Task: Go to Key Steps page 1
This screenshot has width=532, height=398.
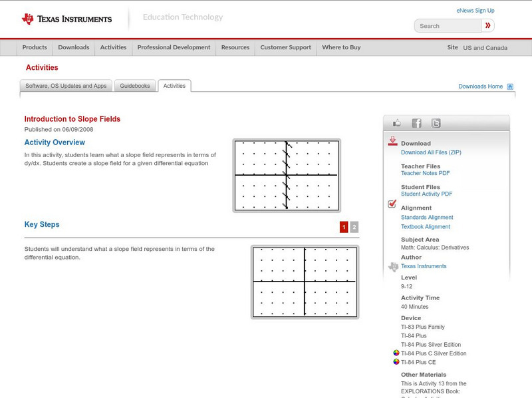Action: pyautogui.click(x=344, y=227)
